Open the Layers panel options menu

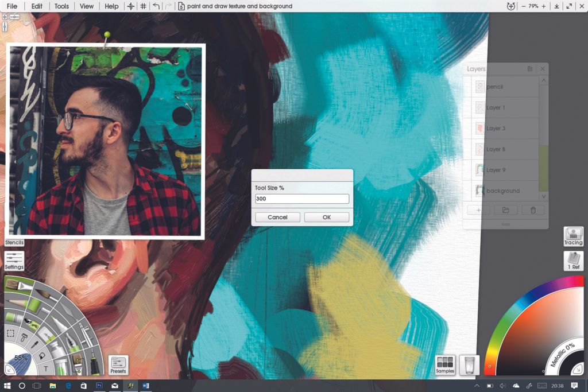[x=529, y=68]
